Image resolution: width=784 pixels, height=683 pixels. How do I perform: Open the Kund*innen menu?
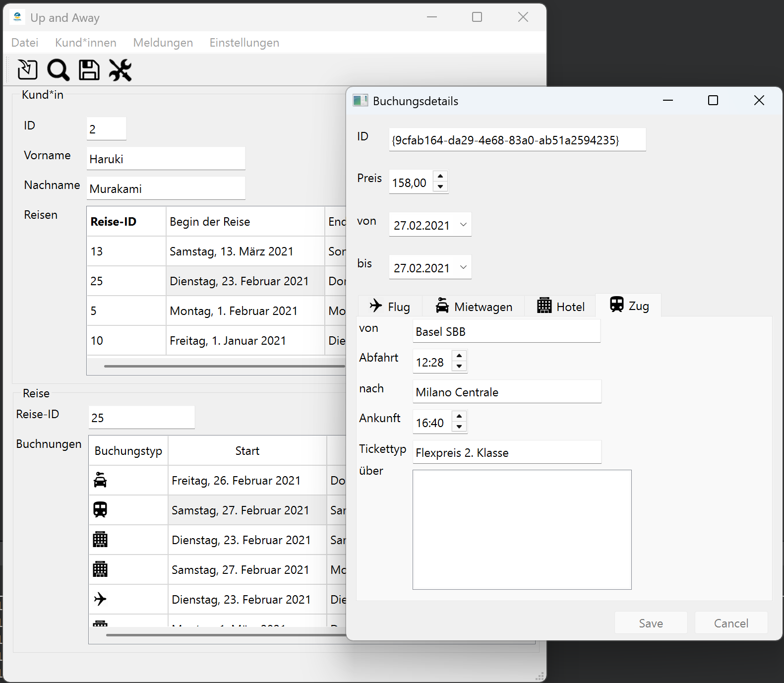click(x=86, y=43)
